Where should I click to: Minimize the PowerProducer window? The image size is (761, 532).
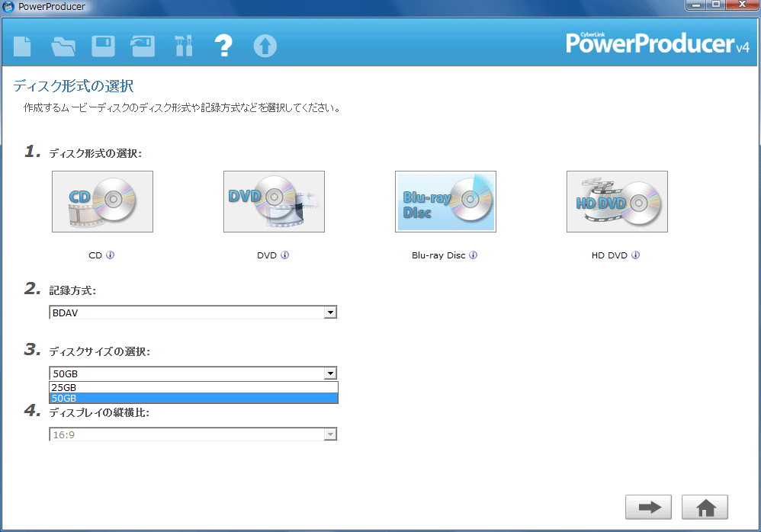696,5
